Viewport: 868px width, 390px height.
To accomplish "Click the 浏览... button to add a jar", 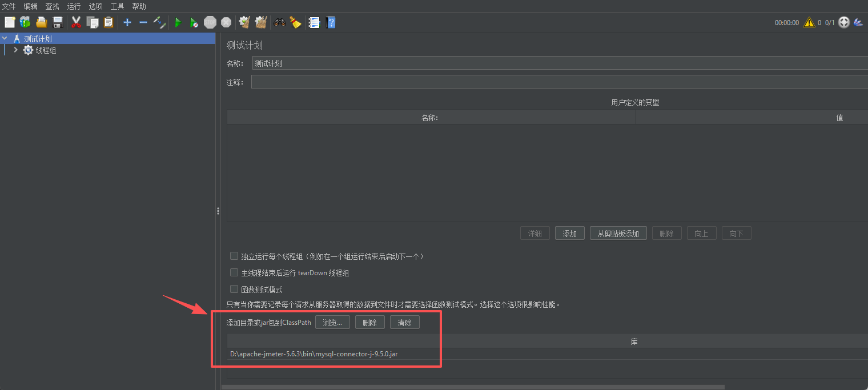I will [x=332, y=321].
